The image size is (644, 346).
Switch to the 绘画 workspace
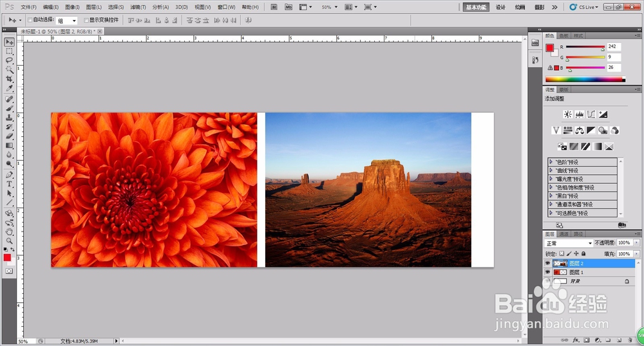click(520, 7)
